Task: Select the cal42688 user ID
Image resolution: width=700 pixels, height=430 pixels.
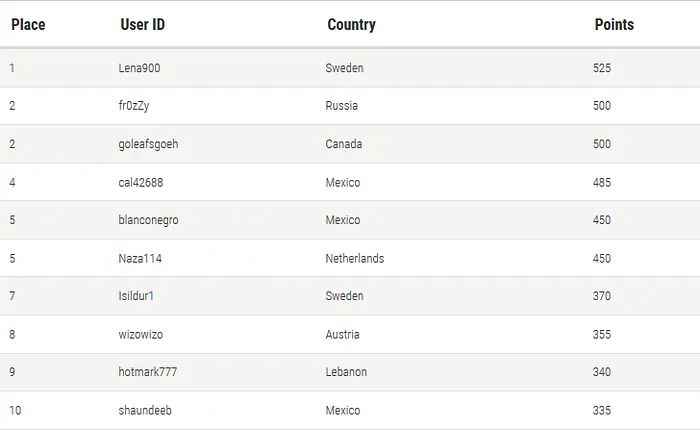Action: click(141, 183)
